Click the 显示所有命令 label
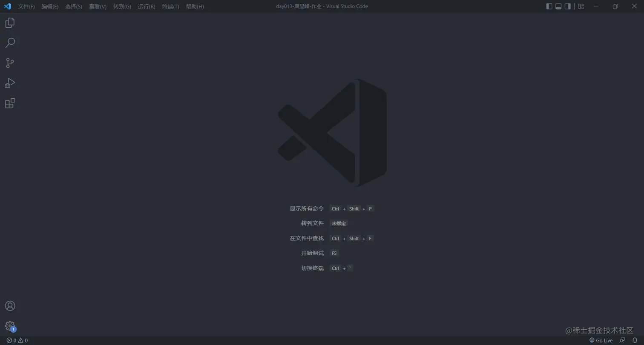Image resolution: width=644 pixels, height=345 pixels. [x=307, y=208]
